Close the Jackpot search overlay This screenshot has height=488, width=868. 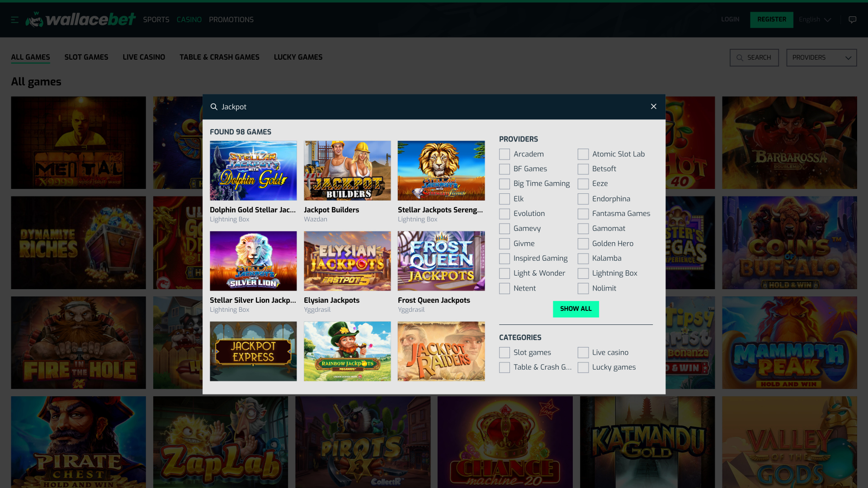tap(653, 107)
